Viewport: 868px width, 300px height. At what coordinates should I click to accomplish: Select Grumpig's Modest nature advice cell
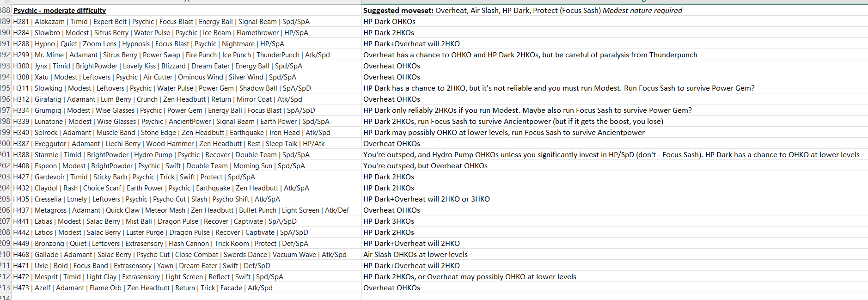[615, 110]
